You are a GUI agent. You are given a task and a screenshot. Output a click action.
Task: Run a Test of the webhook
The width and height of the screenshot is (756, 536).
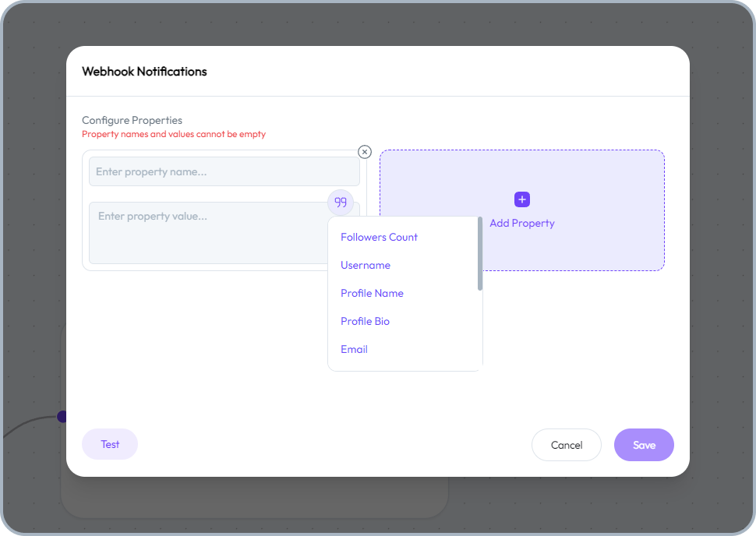109,444
